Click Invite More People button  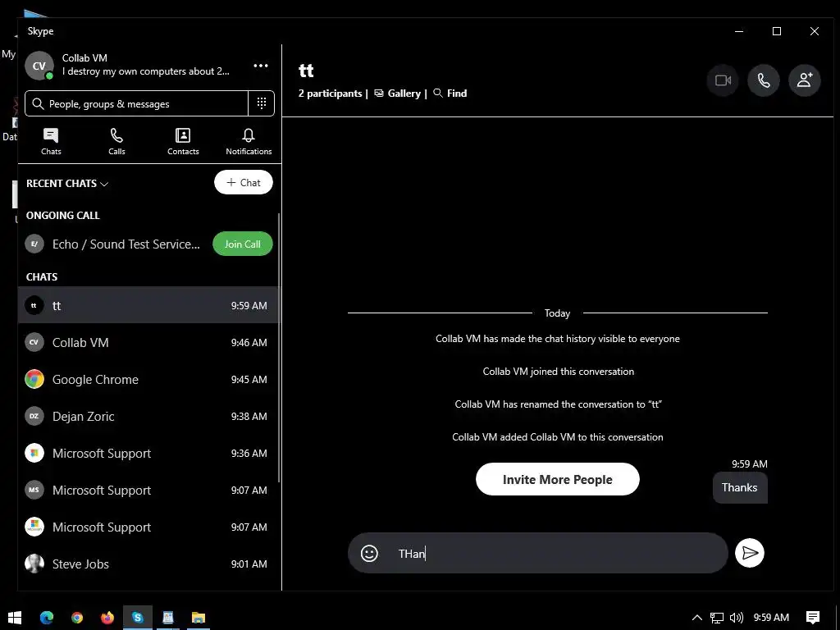pyautogui.click(x=557, y=479)
